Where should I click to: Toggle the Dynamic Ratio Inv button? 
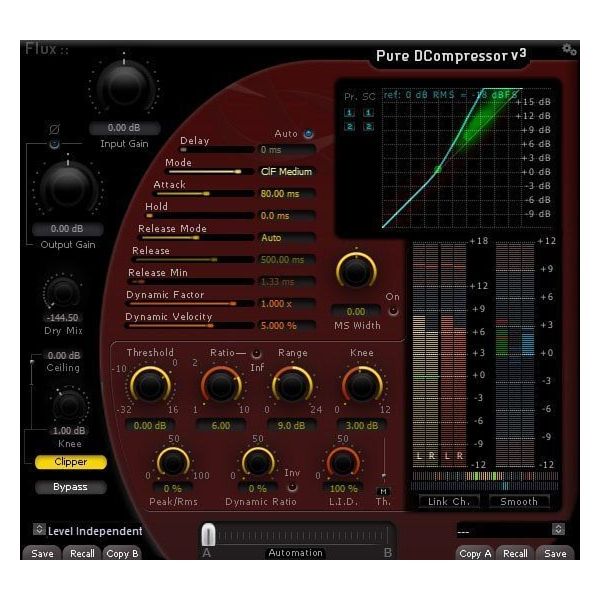(292, 487)
